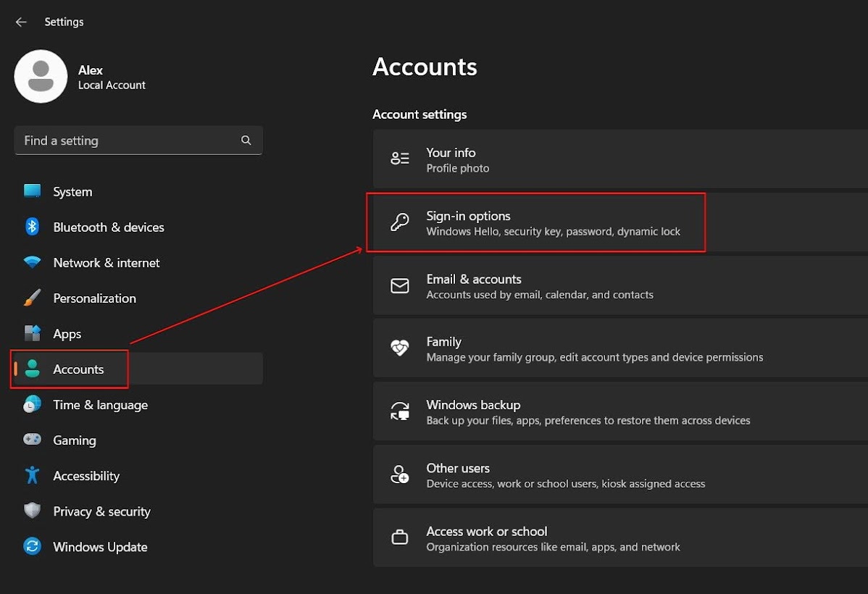Click the Family heart icon
Screen dimensions: 868x594
pos(400,348)
